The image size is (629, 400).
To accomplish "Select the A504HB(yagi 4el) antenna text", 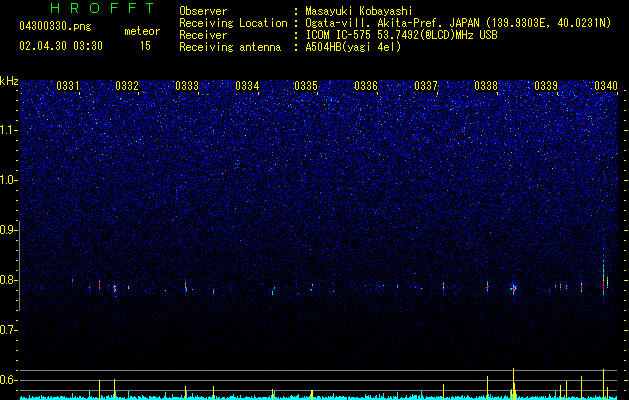I will [353, 47].
